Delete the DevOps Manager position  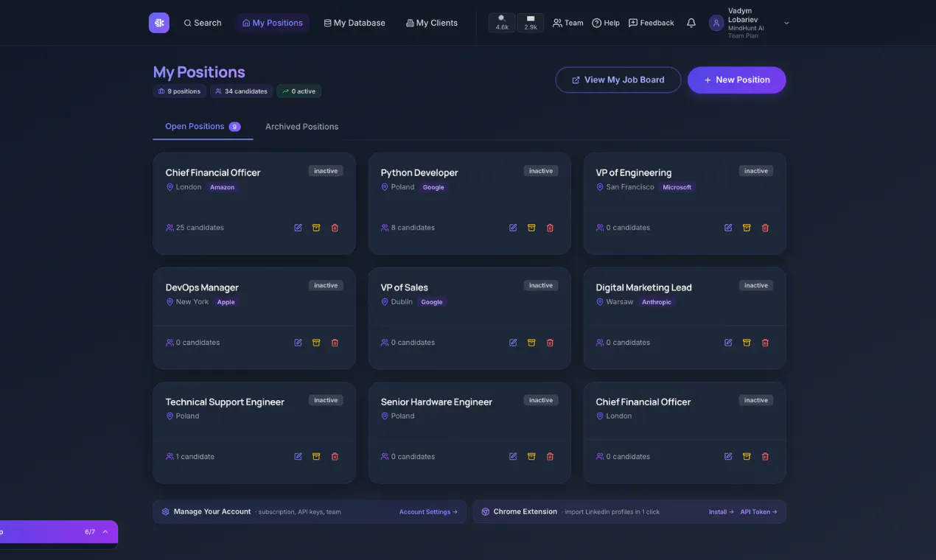[335, 343]
